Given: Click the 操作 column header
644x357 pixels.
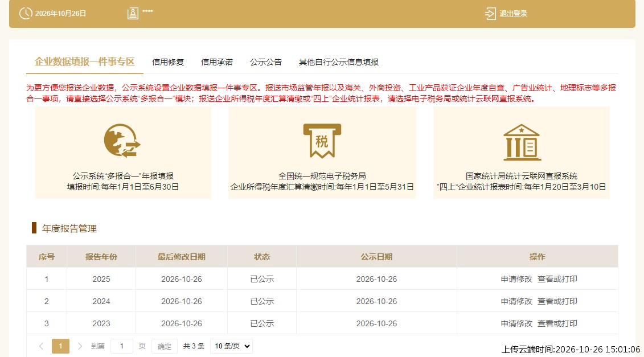Looking at the screenshot, I should click(x=537, y=257).
